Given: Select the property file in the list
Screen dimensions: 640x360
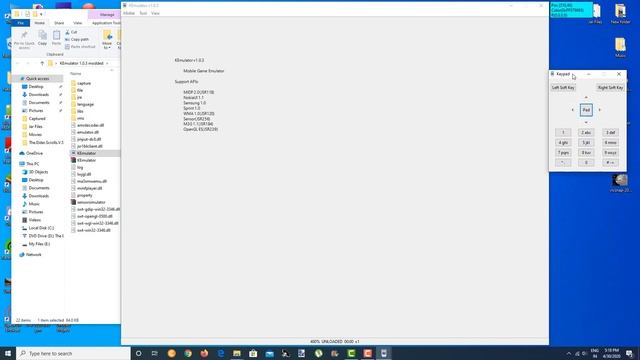Looking at the screenshot, I should click(84, 195).
